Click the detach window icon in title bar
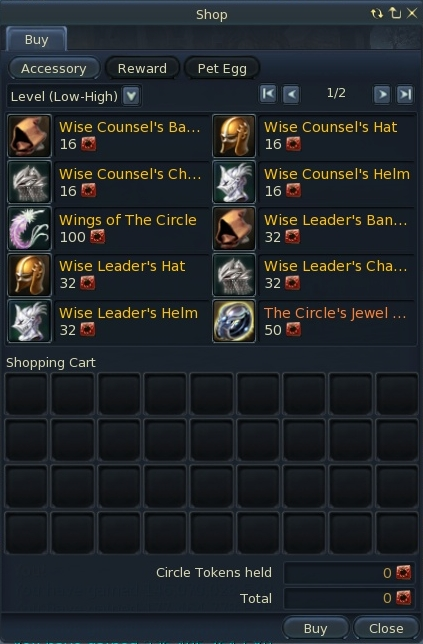The height and width of the screenshot is (644, 423). point(395,14)
